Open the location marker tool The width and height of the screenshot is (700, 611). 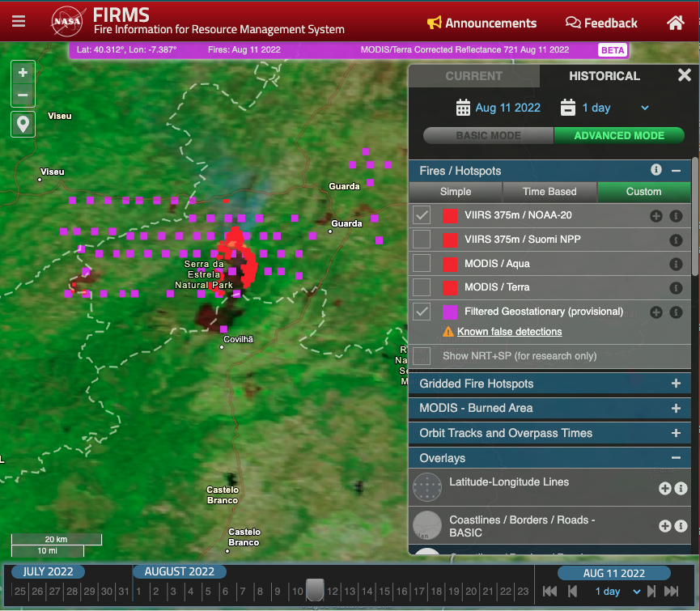point(23,124)
